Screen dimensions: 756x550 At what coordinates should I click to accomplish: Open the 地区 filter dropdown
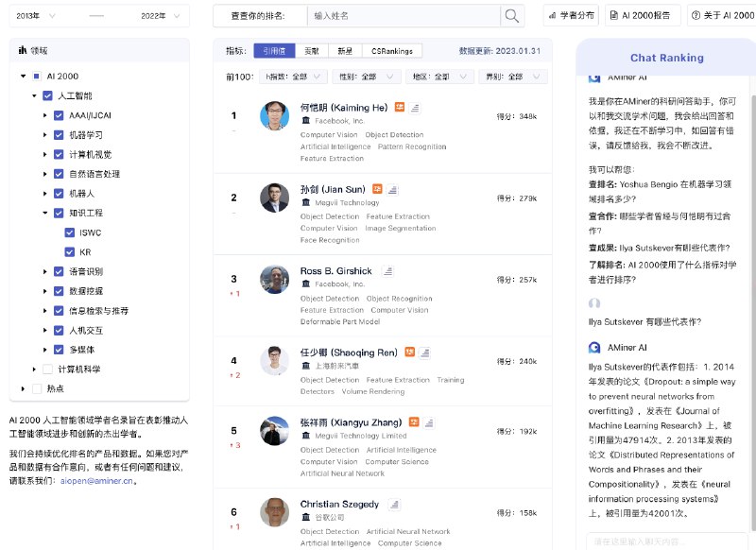(x=439, y=77)
